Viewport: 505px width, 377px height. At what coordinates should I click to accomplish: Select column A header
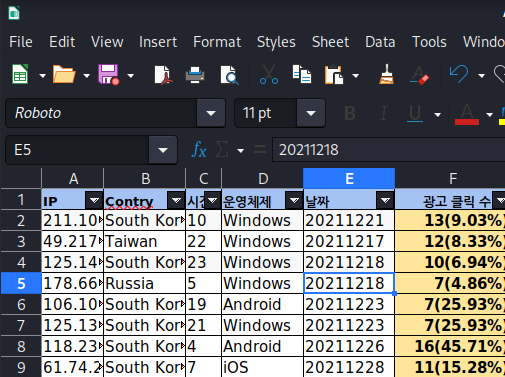click(x=73, y=179)
